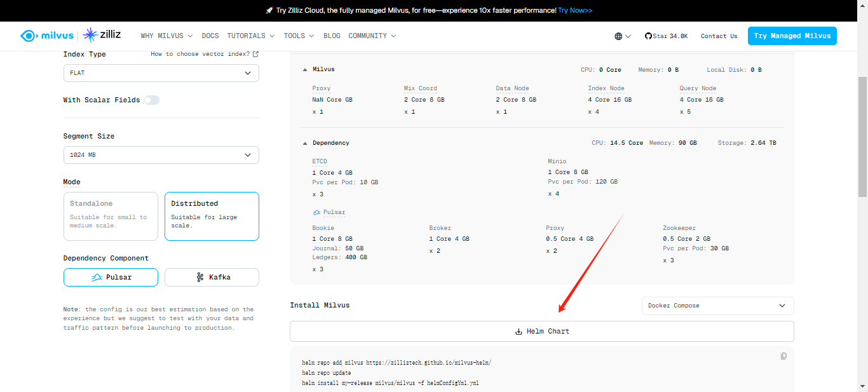The image size is (868, 392).
Task: Click the Pulsar wave icon in Dependency section
Action: (x=316, y=212)
